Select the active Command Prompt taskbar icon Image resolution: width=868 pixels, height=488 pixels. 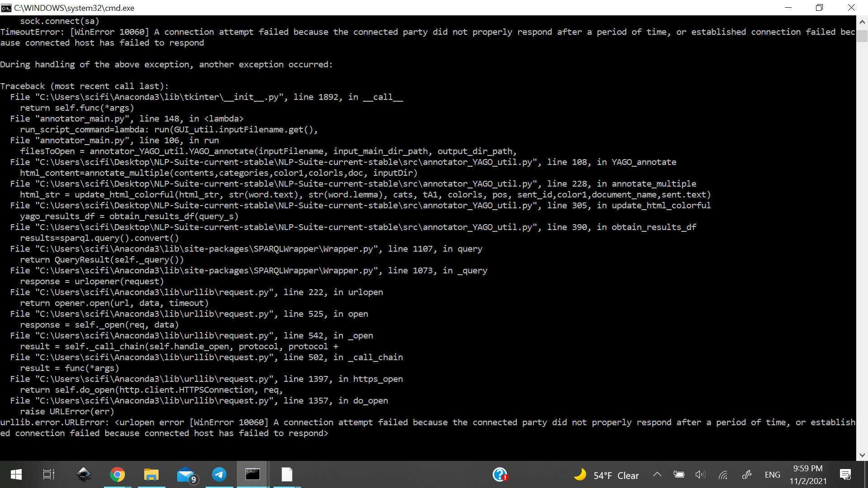point(253,474)
